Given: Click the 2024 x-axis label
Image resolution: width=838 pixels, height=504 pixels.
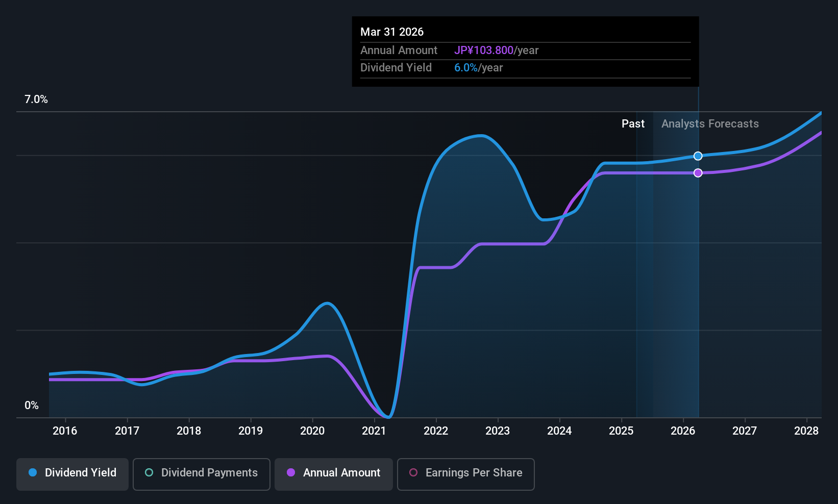Looking at the screenshot, I should (559, 431).
